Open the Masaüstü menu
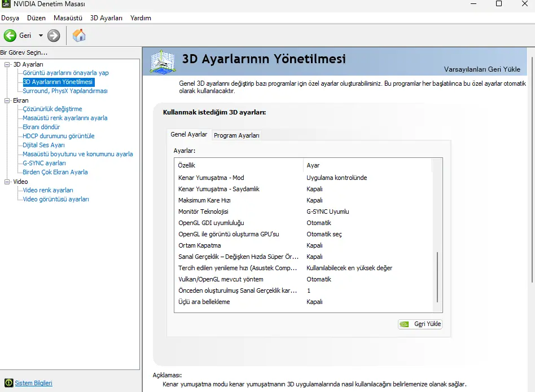Screen dimensions: 535x392 click(x=68, y=18)
